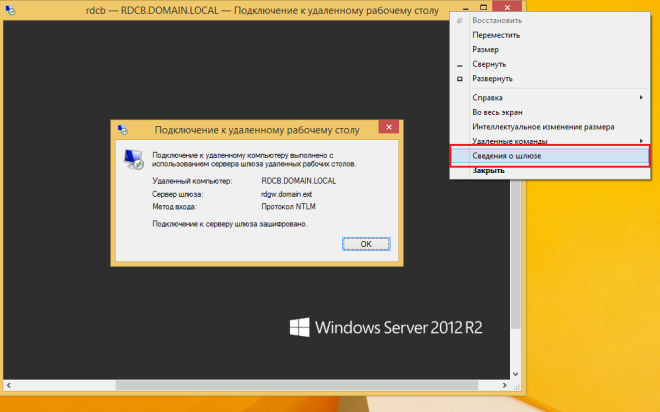The image size is (660, 412).
Task: Select Во весь экран menu item
Action: click(x=499, y=112)
